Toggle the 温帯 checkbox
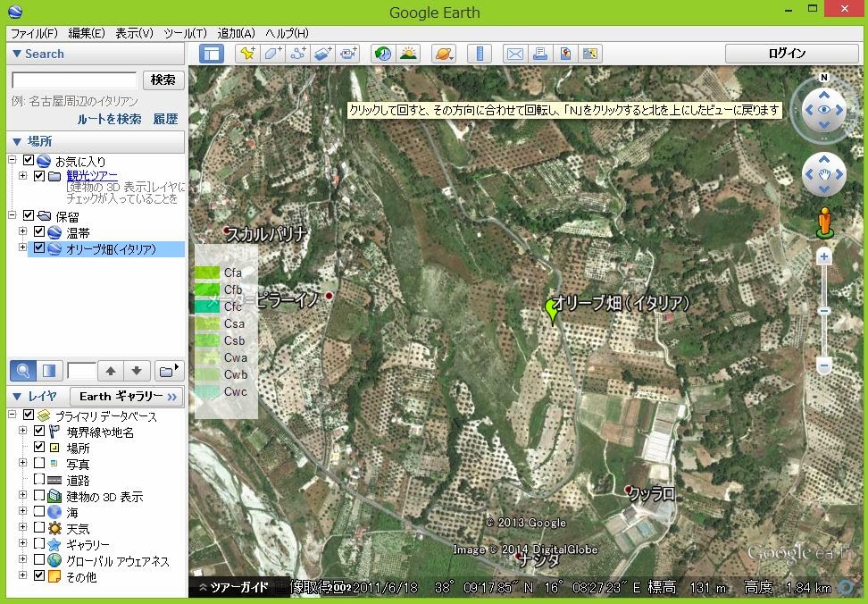Image resolution: width=868 pixels, height=604 pixels. [x=39, y=231]
